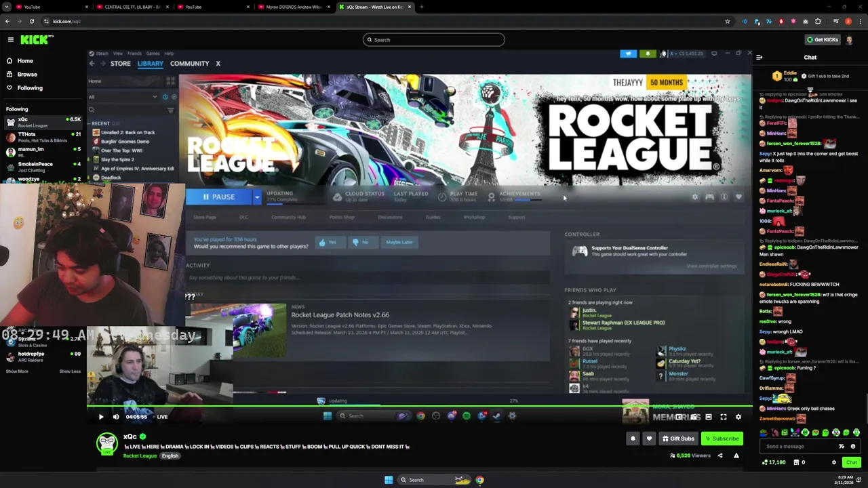The height and width of the screenshot is (488, 868).
Task: Open the chat settings gear icon
Action: click(834, 462)
